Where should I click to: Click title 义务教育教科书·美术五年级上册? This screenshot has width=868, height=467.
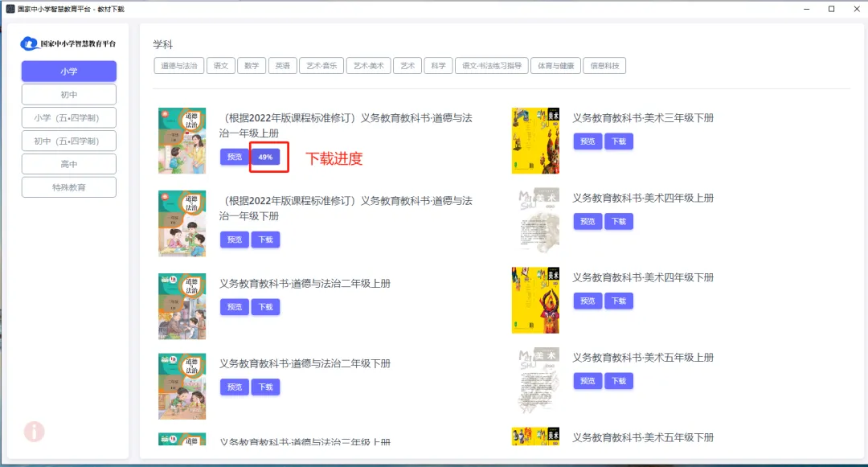[643, 358]
